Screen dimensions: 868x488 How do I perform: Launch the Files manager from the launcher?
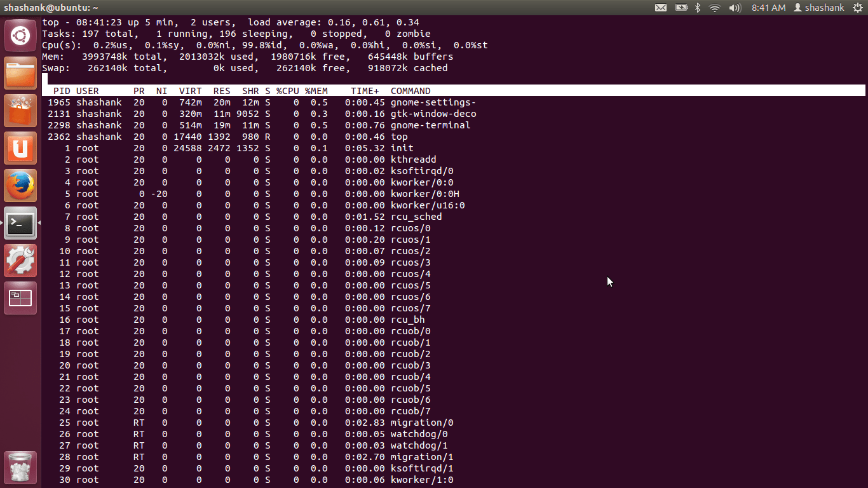pyautogui.click(x=20, y=73)
